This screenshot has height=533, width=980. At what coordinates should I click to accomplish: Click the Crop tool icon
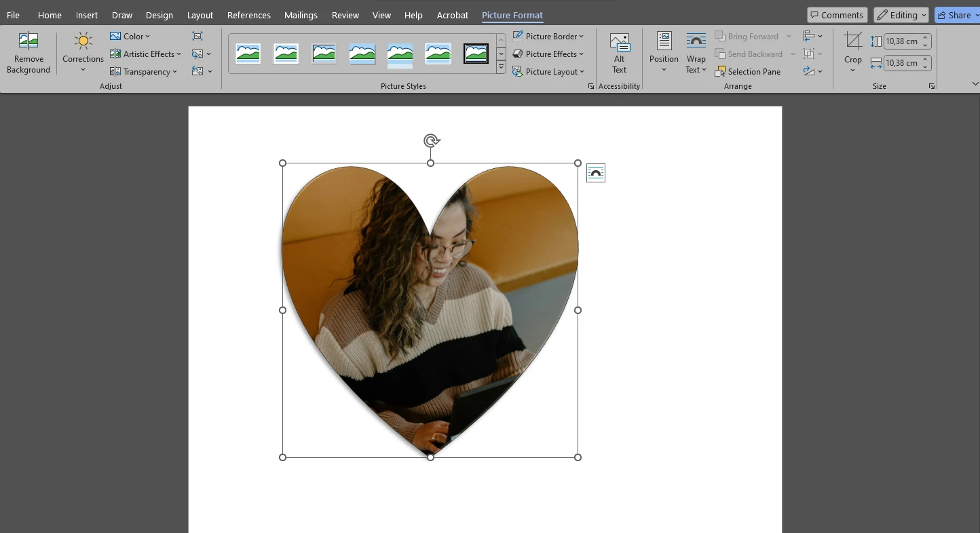coord(853,41)
